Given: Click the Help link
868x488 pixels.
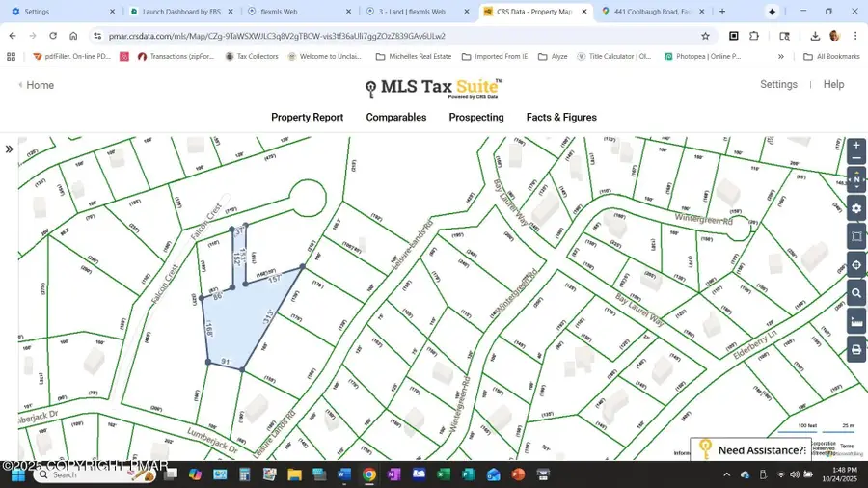Looking at the screenshot, I should (833, 85).
